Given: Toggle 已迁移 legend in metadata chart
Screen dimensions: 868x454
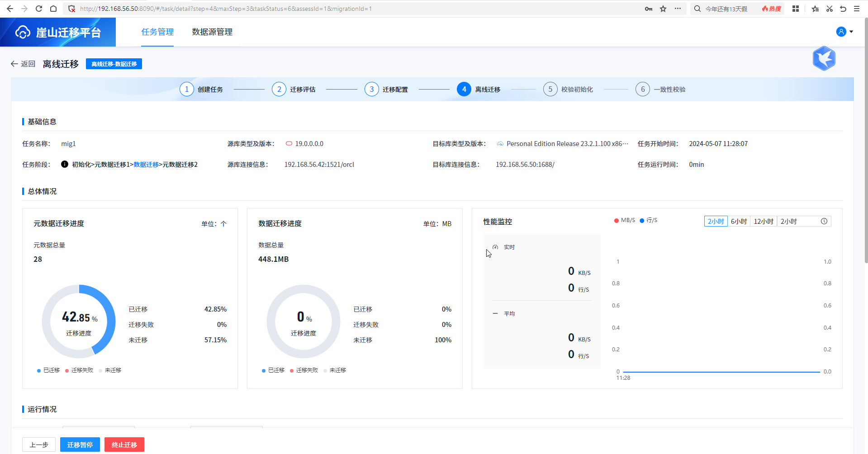Looking at the screenshot, I should 48,370.
